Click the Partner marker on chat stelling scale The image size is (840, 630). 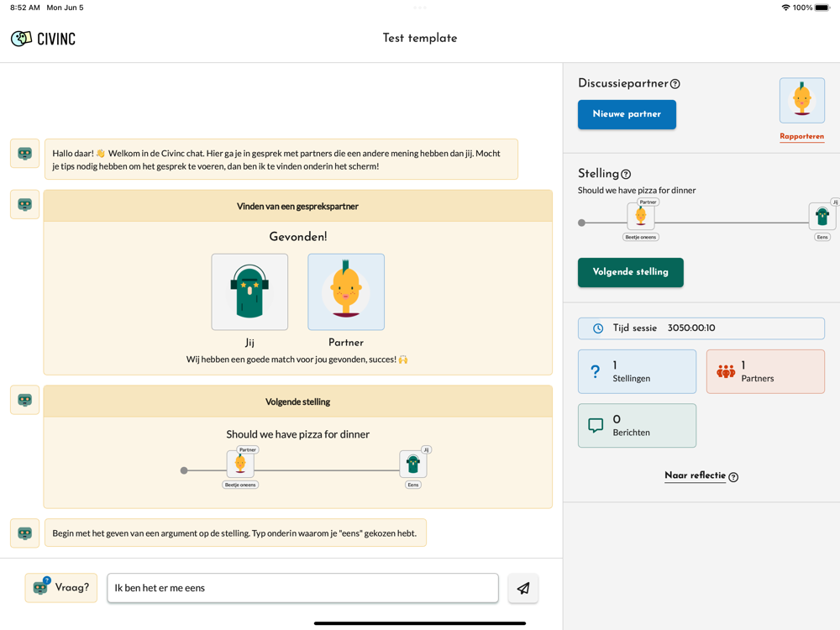coord(240,464)
